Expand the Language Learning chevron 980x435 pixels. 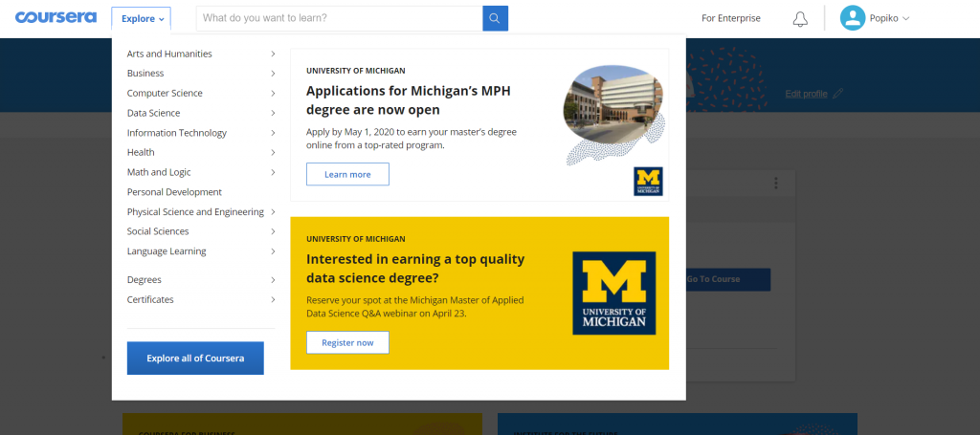coord(273,251)
